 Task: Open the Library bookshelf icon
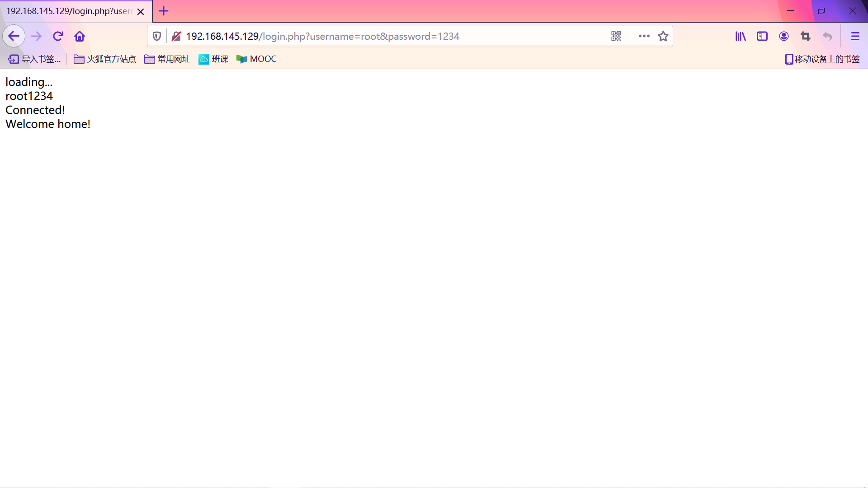[x=741, y=36]
